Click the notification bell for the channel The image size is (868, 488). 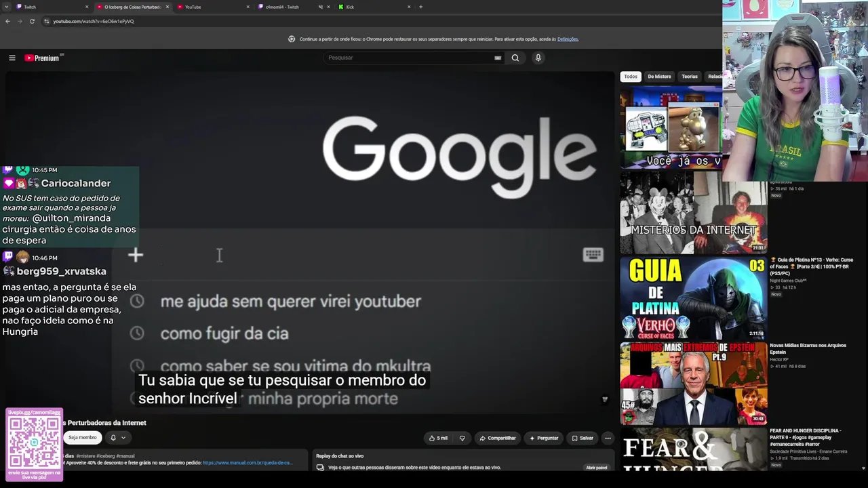[113, 438]
